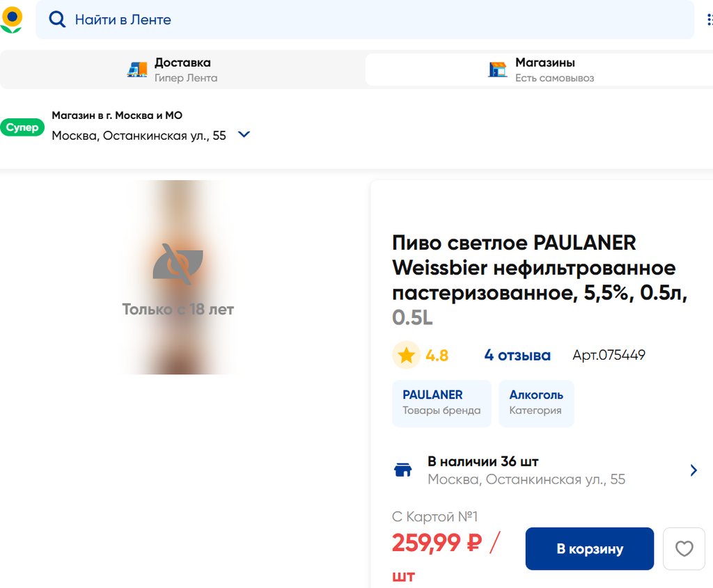Click the delivery truck icon
Image resolution: width=713 pixels, height=588 pixels.
click(137, 70)
